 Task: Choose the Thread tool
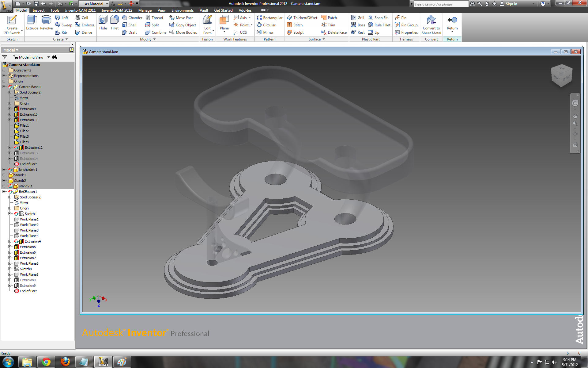tap(154, 18)
